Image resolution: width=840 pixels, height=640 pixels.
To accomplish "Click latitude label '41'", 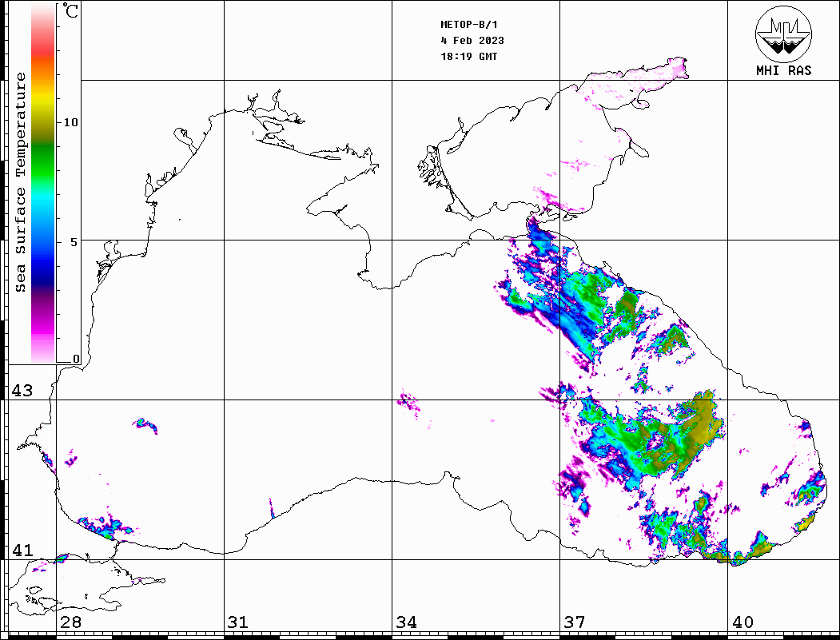I will [x=22, y=550].
